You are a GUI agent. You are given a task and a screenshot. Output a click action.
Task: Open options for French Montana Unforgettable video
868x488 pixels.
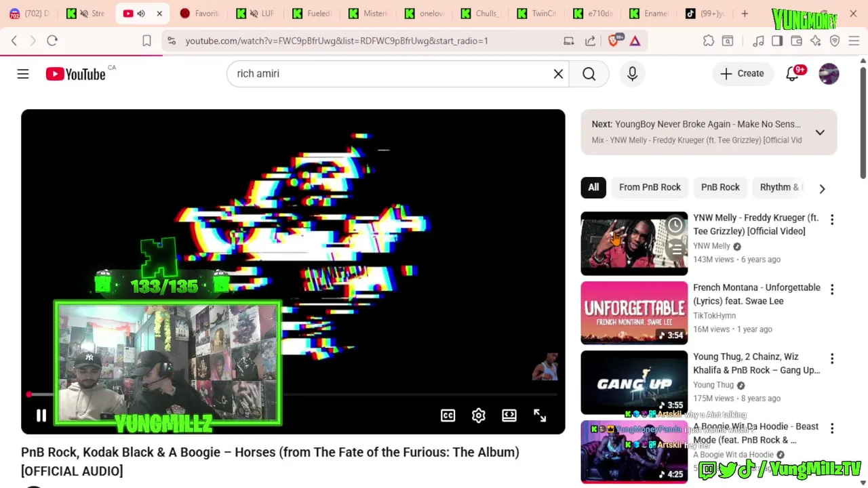tap(832, 289)
